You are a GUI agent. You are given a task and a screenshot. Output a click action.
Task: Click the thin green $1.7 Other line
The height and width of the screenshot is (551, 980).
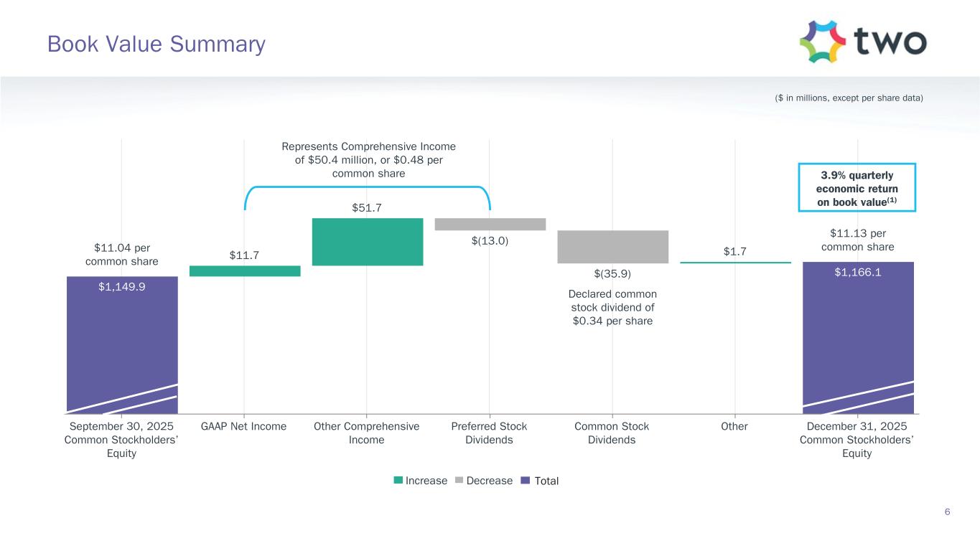coord(735,263)
